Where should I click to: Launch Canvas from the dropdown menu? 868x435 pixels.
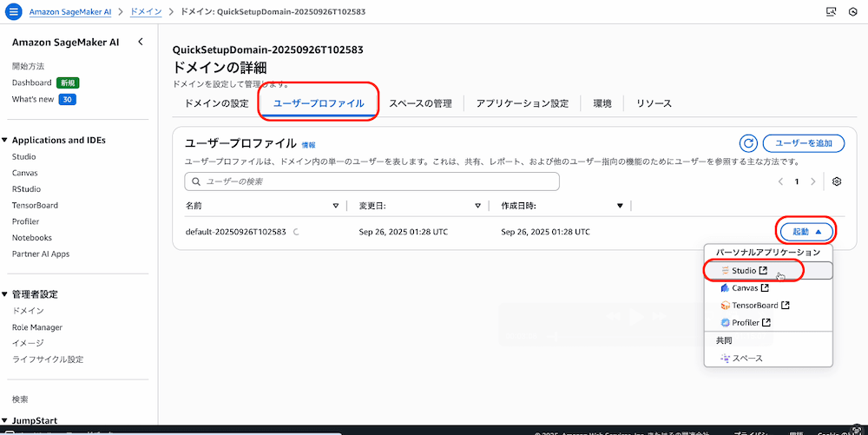tap(768, 288)
